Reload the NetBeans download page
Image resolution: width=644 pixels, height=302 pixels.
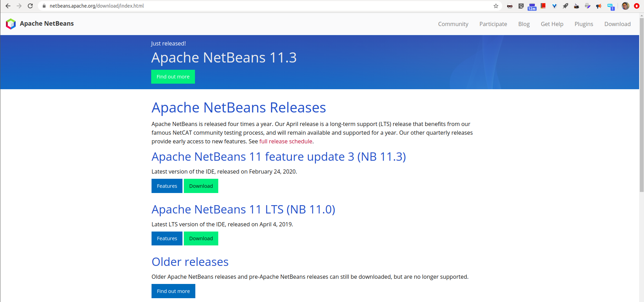(x=30, y=6)
